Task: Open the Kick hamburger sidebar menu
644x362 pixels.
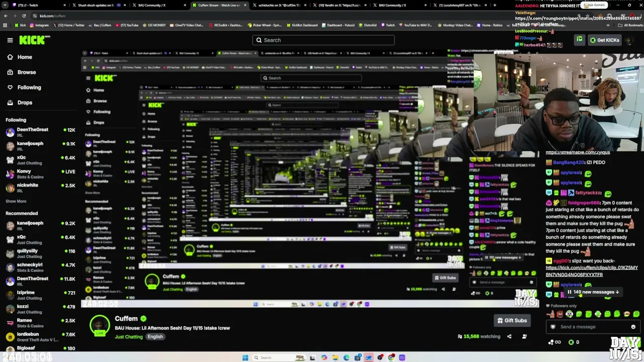Action: click(x=10, y=40)
